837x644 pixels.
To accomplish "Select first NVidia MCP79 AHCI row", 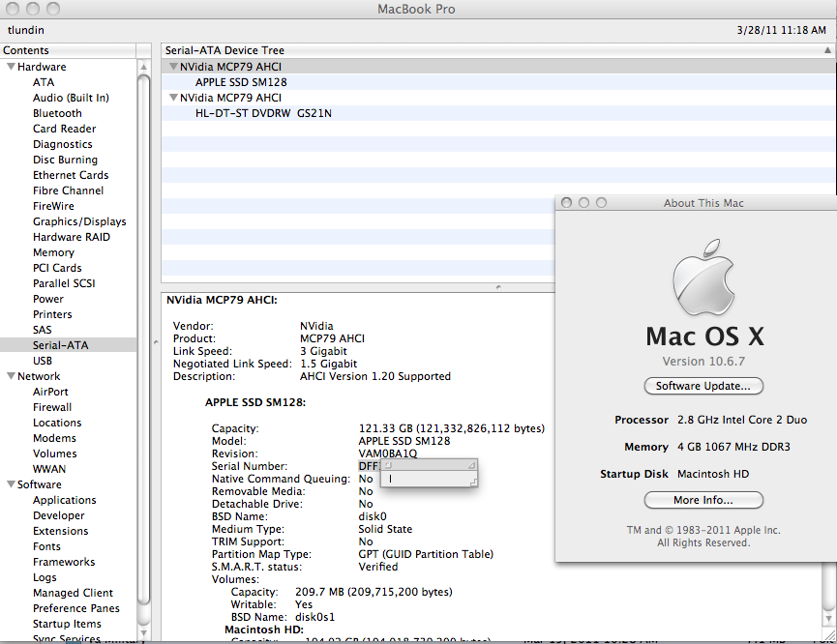I will (498, 67).
